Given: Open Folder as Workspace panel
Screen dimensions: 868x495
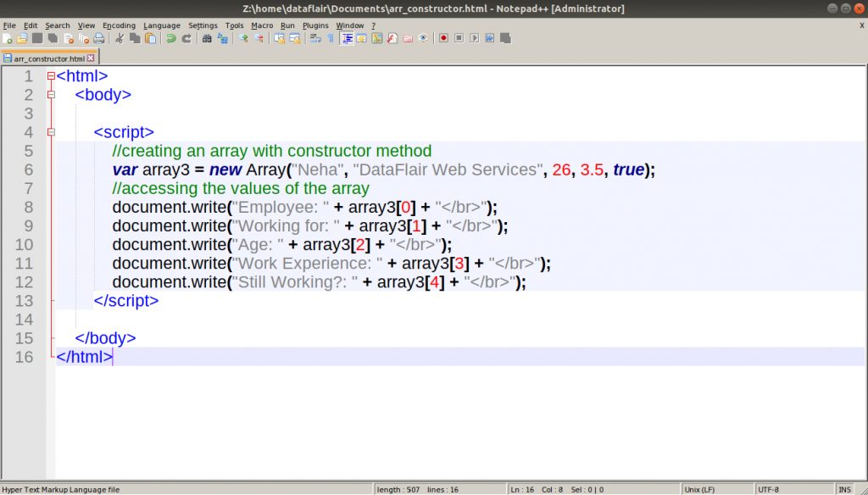Looking at the screenshot, I should tap(408, 38).
